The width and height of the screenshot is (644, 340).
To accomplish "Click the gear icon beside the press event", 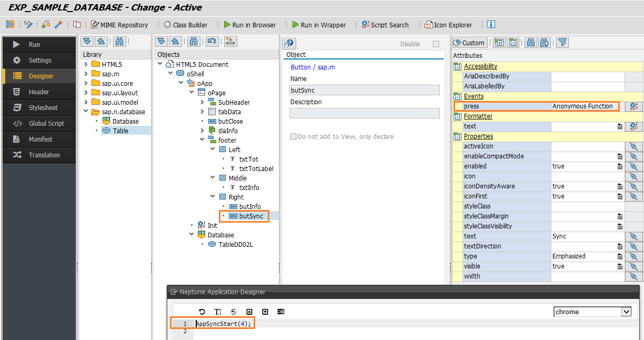I will (x=635, y=106).
